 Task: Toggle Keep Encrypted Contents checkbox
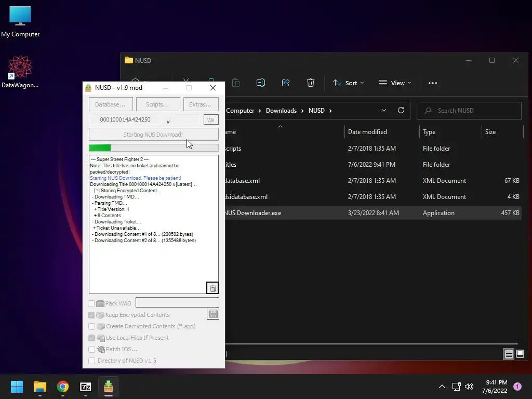[91, 315]
